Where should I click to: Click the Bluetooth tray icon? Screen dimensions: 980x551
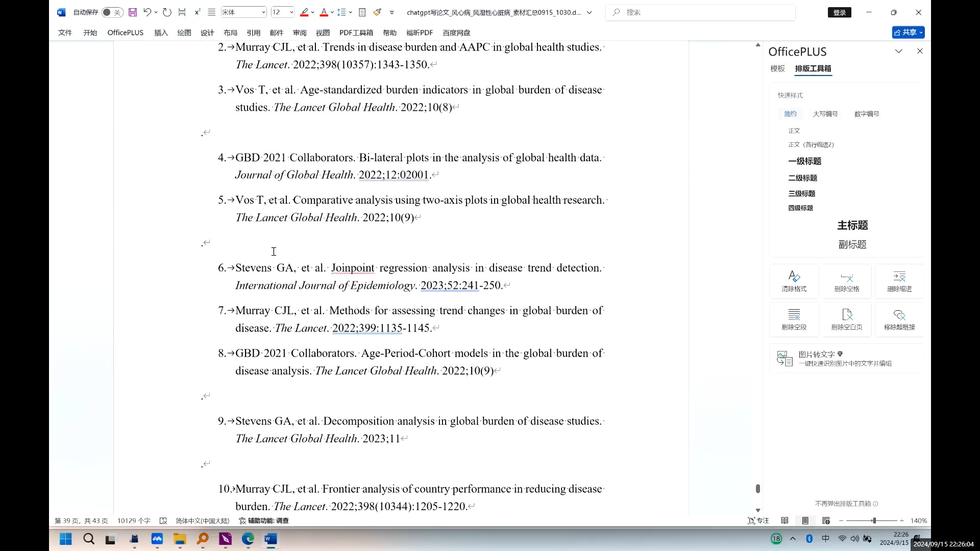pos(809,539)
